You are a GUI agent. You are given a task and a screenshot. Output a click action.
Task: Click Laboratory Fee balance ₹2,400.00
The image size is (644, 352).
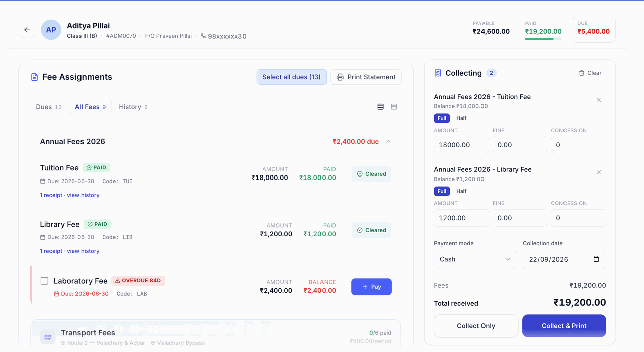[x=319, y=291]
